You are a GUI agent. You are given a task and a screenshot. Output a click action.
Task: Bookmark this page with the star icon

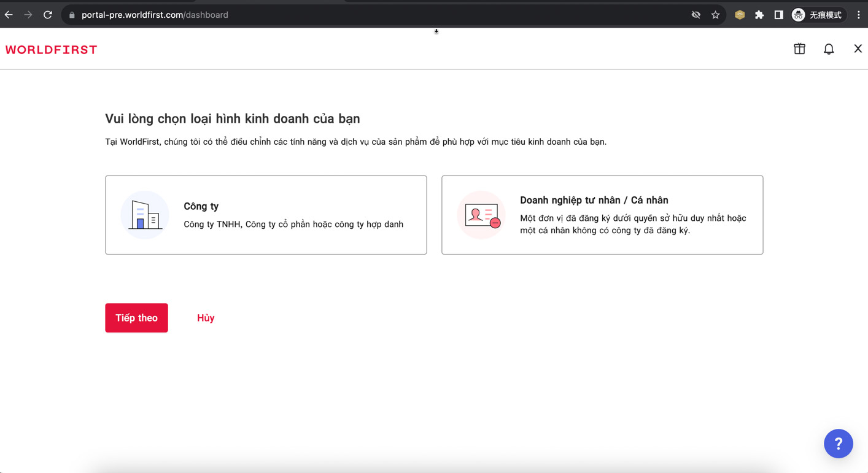(x=715, y=15)
